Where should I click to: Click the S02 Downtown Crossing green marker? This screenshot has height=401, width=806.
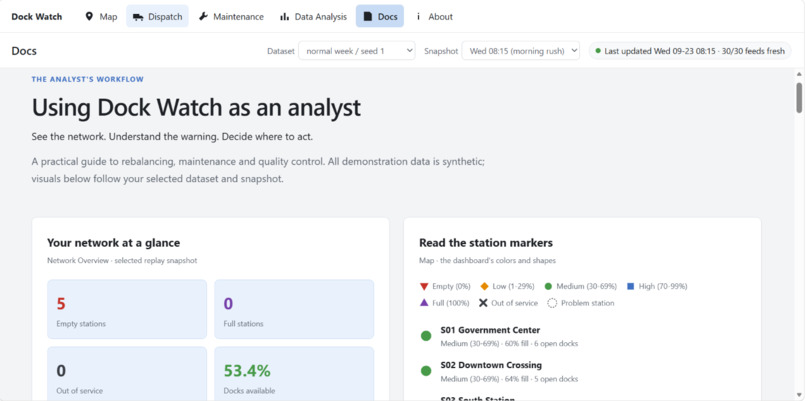pos(426,371)
